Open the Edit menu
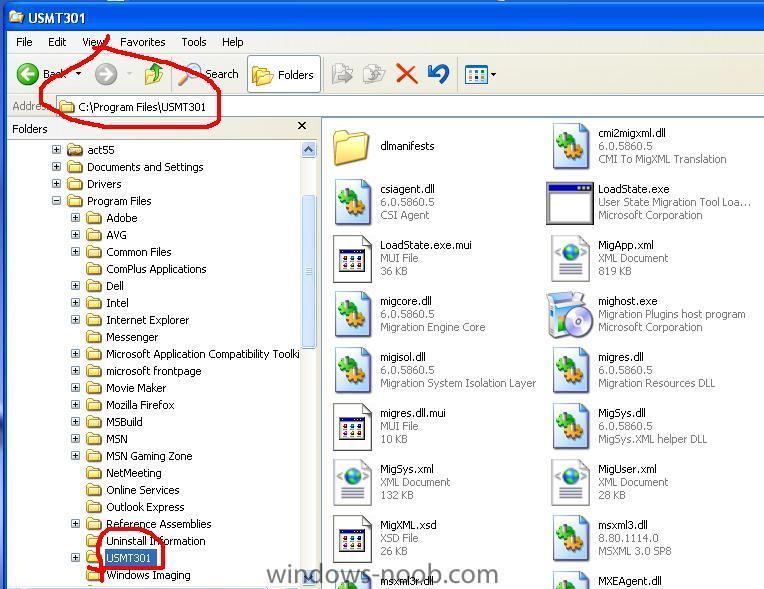764x589 pixels. coord(57,42)
